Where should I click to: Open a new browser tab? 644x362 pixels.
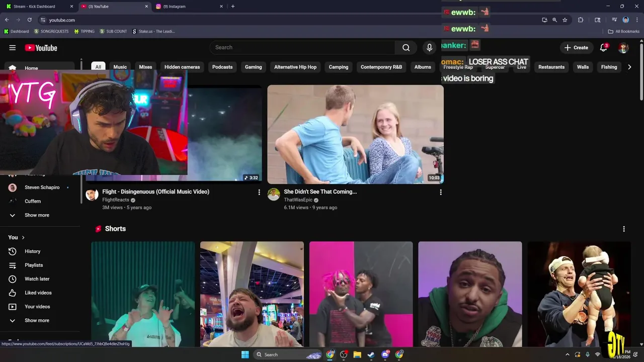click(232, 7)
